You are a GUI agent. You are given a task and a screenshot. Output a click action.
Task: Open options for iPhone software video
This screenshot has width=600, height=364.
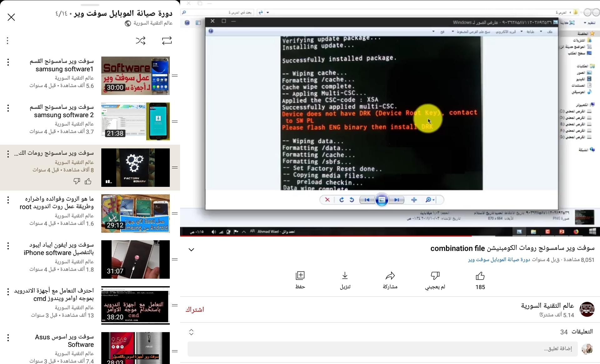[8, 246]
